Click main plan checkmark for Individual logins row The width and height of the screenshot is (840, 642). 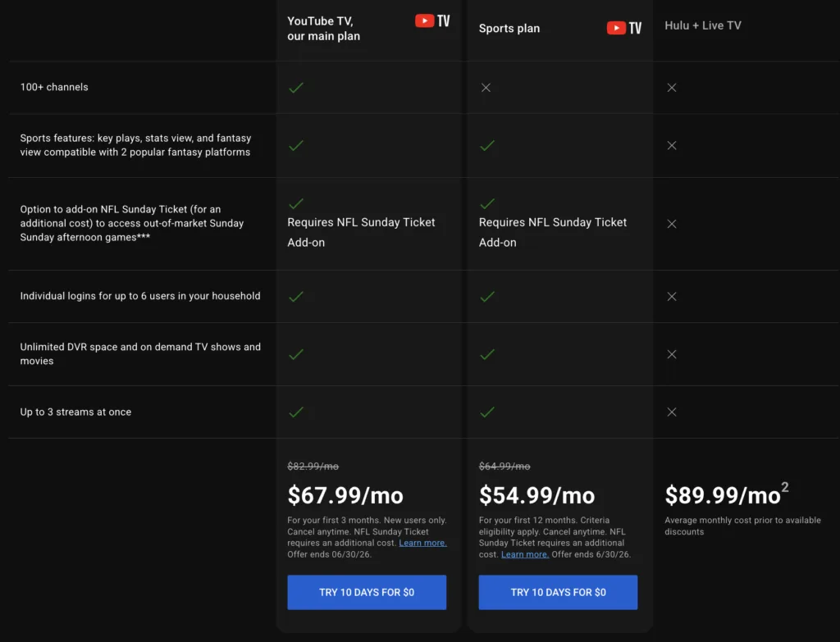[296, 296]
